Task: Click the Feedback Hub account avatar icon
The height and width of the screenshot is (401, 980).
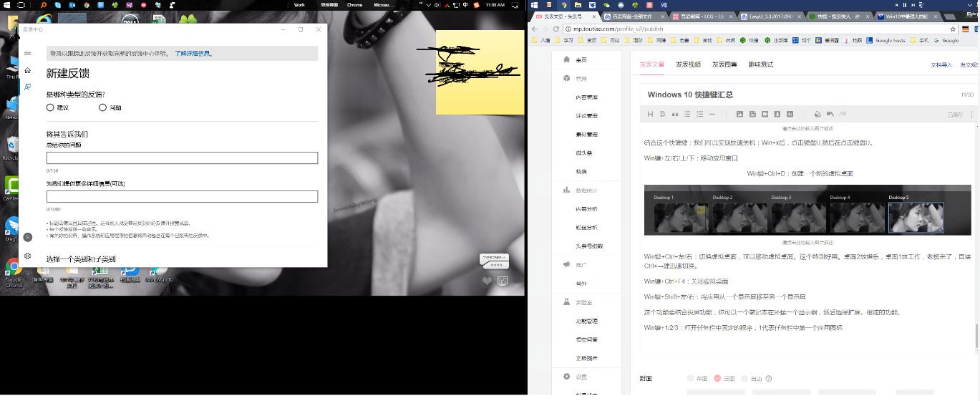Action: pos(27,237)
